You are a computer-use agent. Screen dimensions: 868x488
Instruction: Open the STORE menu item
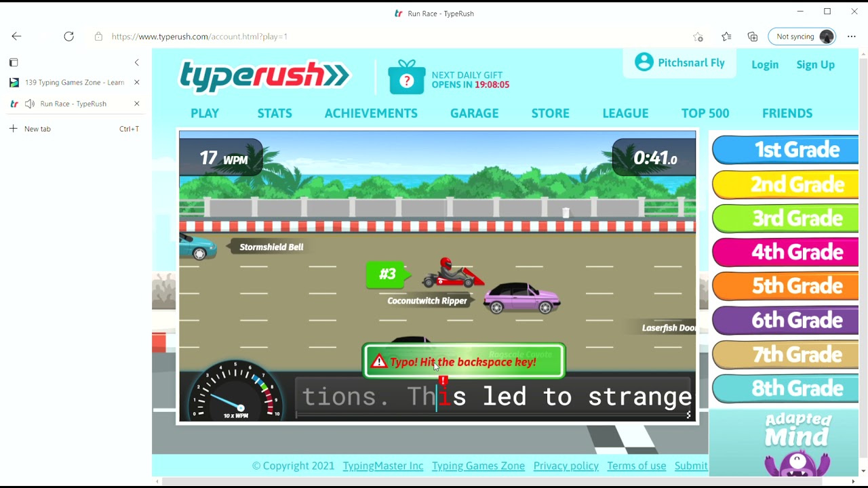[551, 113]
